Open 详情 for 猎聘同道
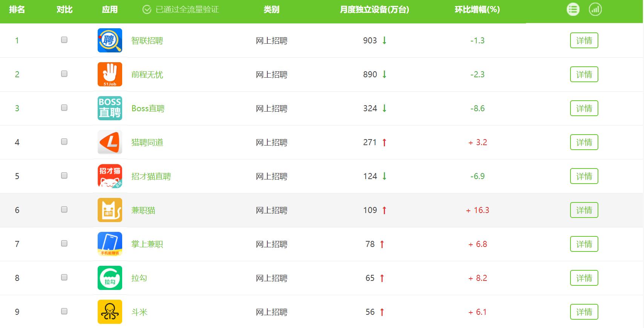644x328 pixels. pos(584,142)
